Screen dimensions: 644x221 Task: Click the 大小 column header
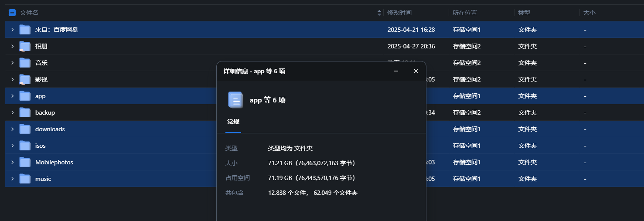589,13
